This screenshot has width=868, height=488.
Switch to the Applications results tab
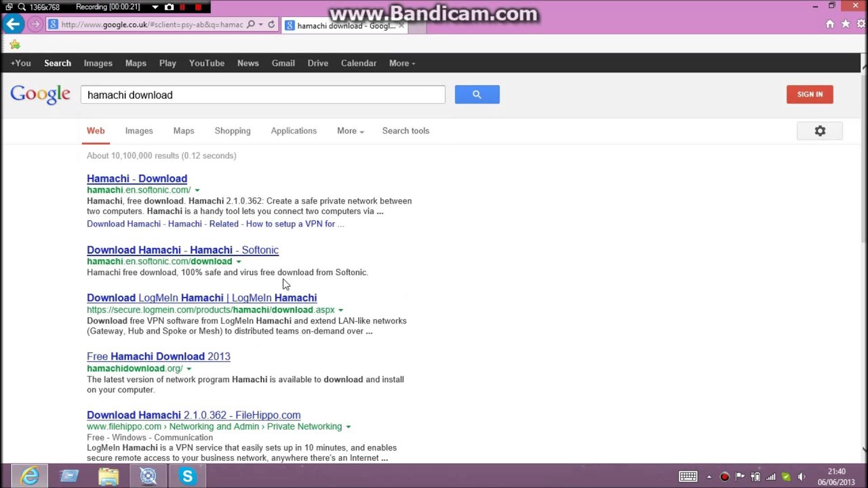tap(294, 131)
